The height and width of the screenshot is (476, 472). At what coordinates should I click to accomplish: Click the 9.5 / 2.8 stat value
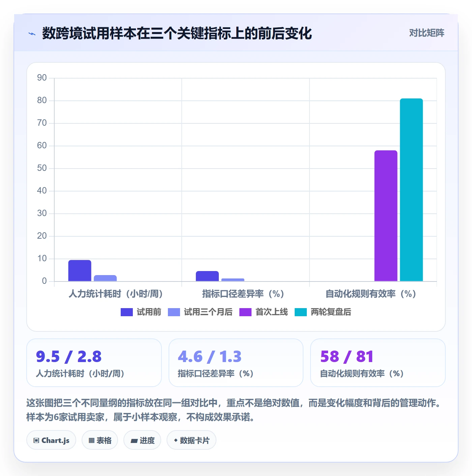69,357
